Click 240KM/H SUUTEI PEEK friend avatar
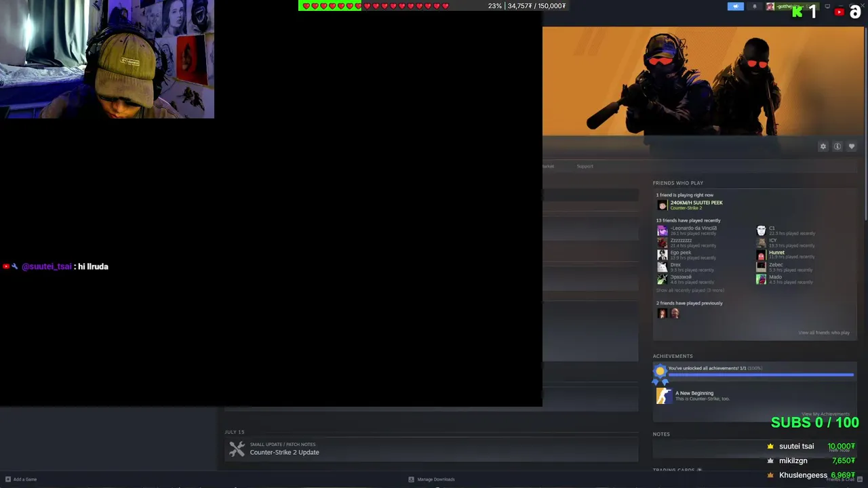The height and width of the screenshot is (488, 868). click(x=662, y=205)
